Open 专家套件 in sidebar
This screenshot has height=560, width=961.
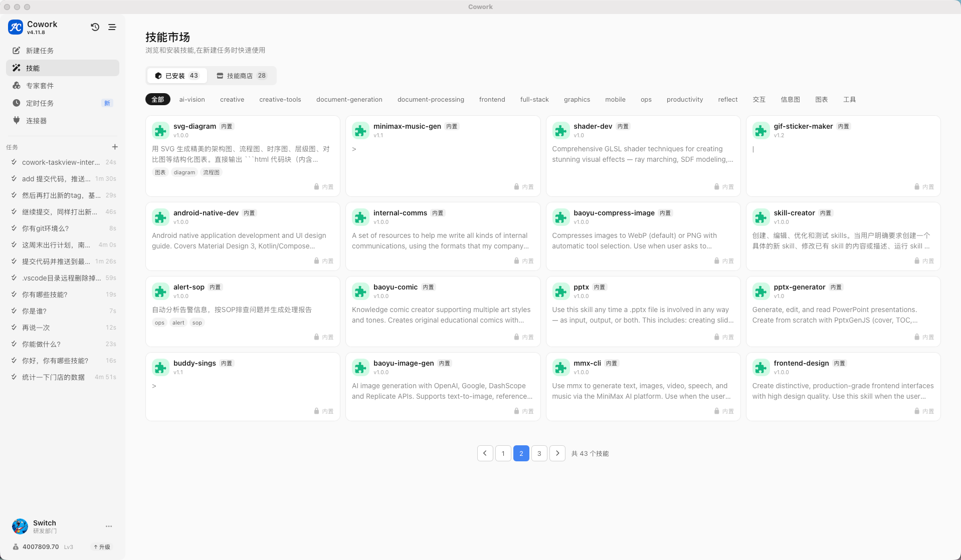(x=63, y=86)
